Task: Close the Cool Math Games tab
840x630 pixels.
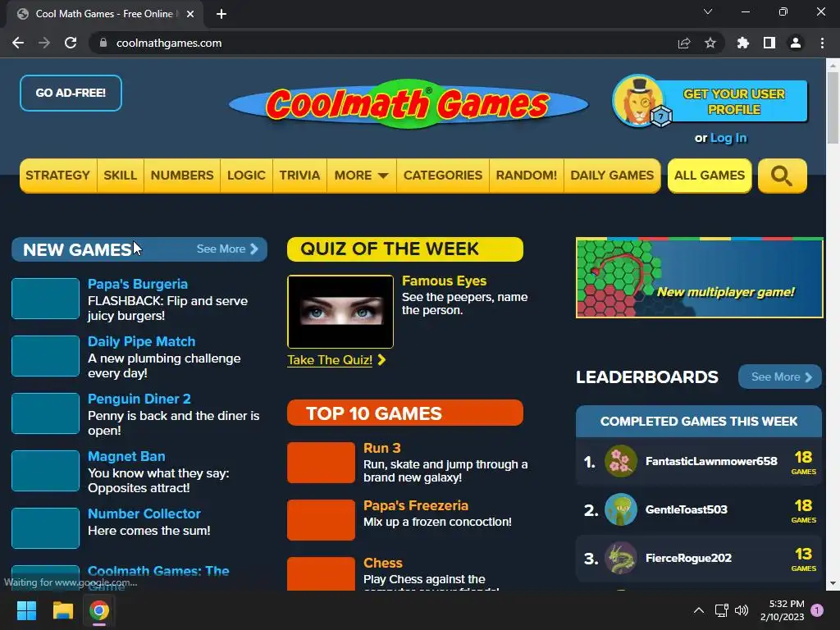Action: [x=190, y=14]
